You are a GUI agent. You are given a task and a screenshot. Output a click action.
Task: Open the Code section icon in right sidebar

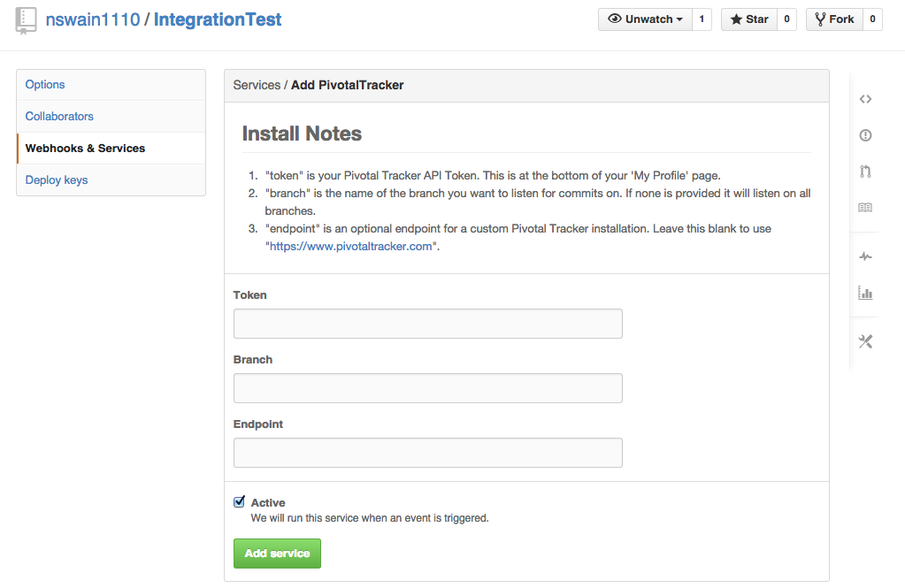(x=865, y=99)
